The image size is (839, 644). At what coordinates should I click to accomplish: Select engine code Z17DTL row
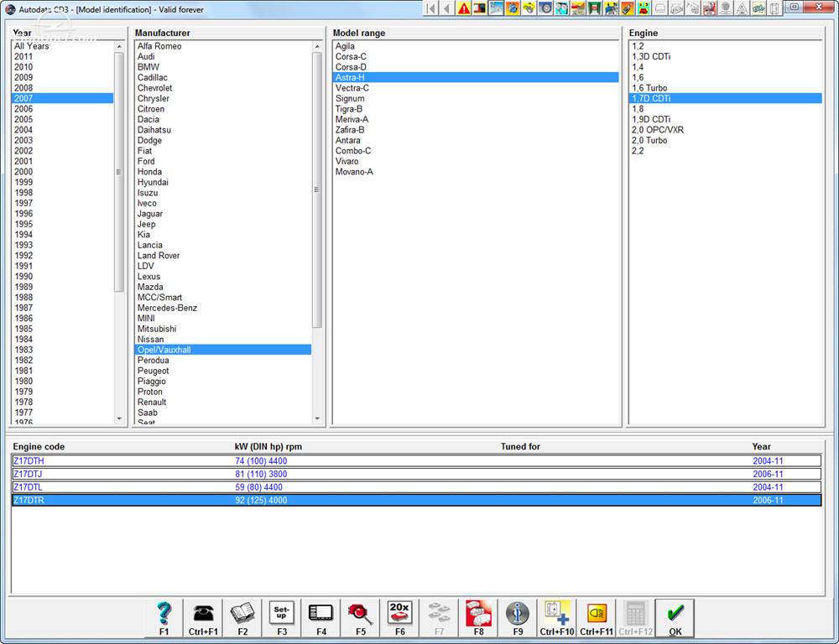coord(416,487)
